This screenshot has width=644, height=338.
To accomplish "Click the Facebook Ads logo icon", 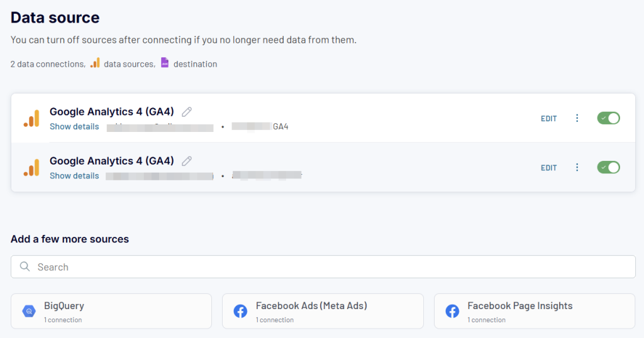I will (240, 312).
